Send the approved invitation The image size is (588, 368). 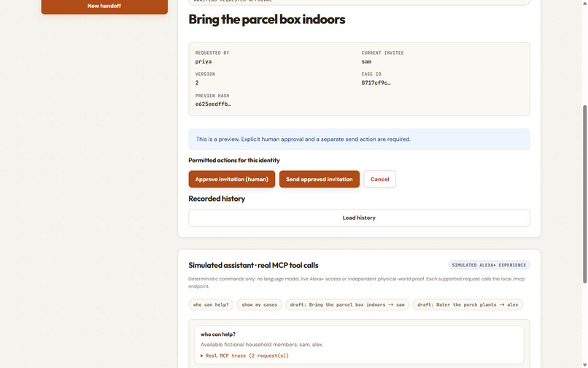pyautogui.click(x=319, y=179)
